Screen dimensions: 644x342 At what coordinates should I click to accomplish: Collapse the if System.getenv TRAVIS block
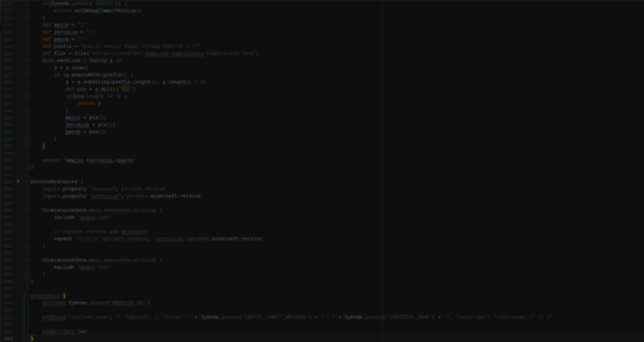28,4
